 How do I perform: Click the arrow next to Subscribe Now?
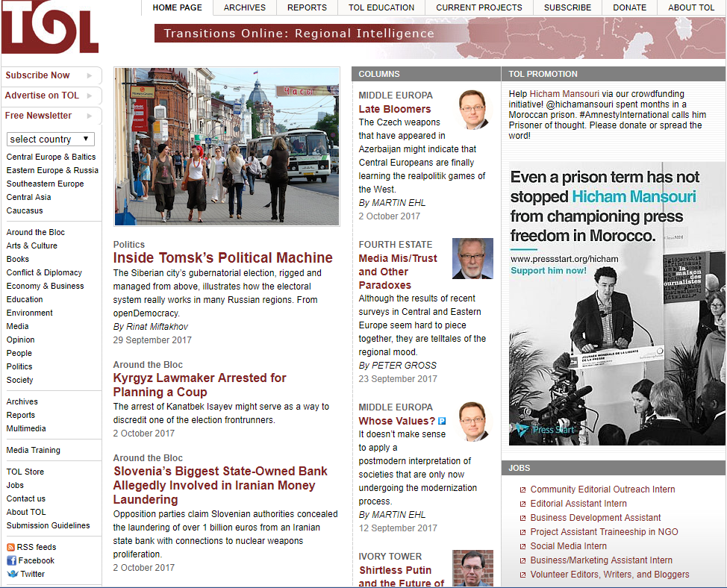pyautogui.click(x=89, y=75)
